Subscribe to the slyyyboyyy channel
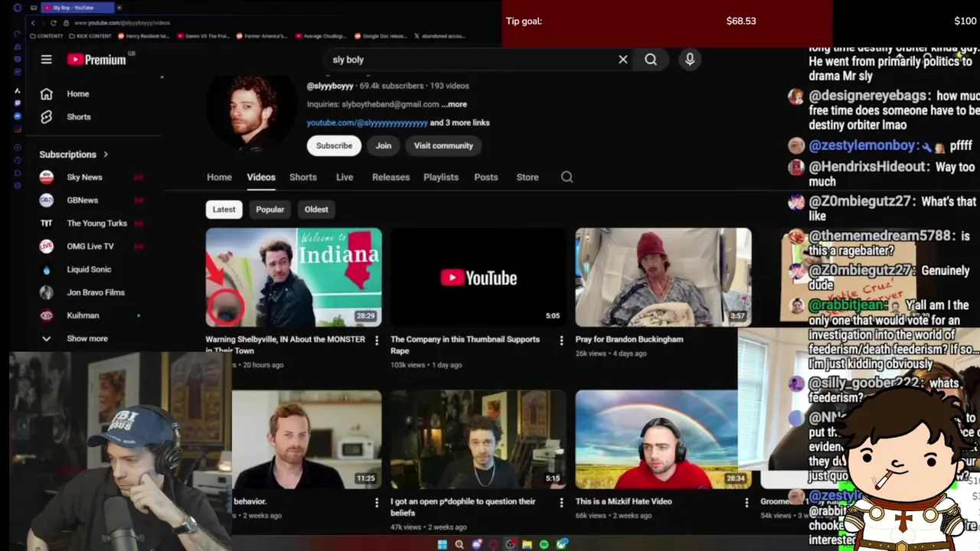The image size is (980, 551). pos(335,145)
